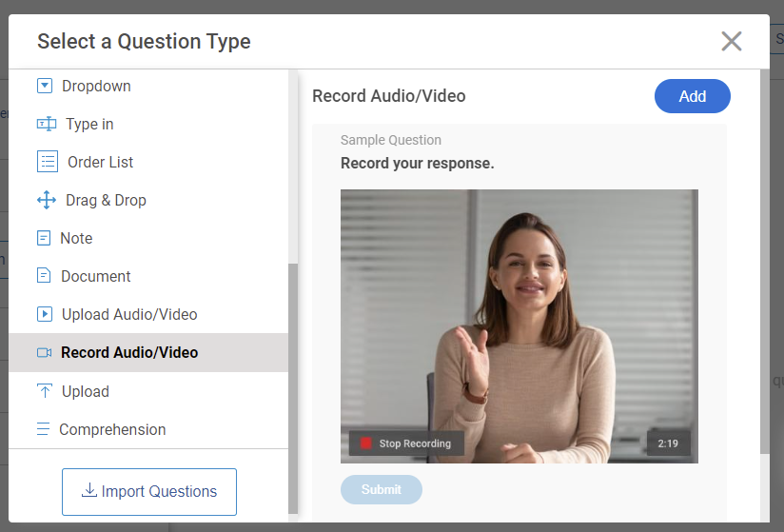Stop the video recording
The height and width of the screenshot is (532, 784).
click(x=406, y=443)
